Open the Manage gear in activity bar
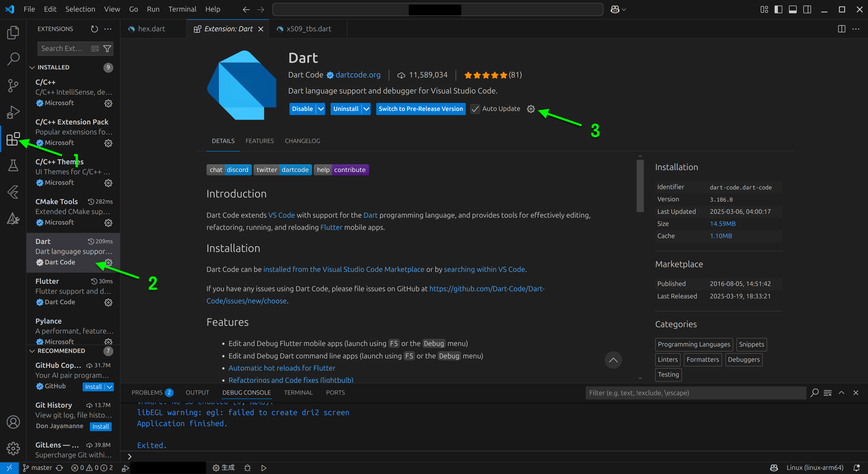The width and height of the screenshot is (868, 474). pos(13,448)
